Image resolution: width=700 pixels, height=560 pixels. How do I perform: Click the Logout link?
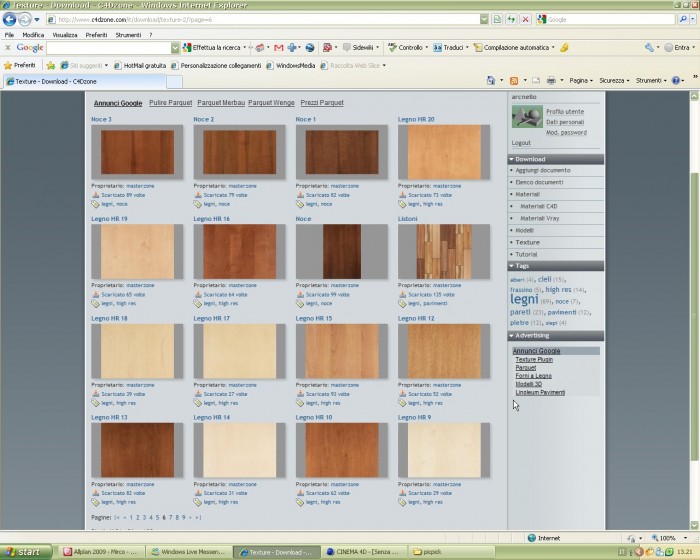point(521,143)
